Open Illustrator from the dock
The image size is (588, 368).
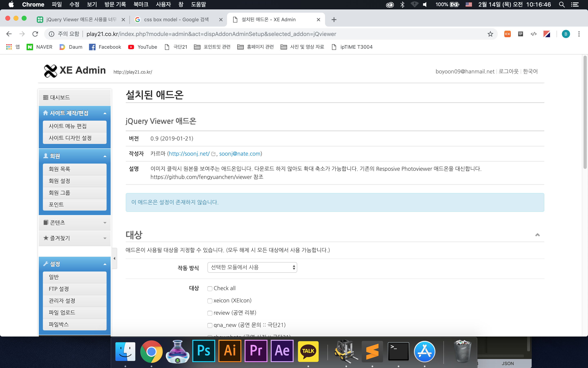[x=230, y=351]
